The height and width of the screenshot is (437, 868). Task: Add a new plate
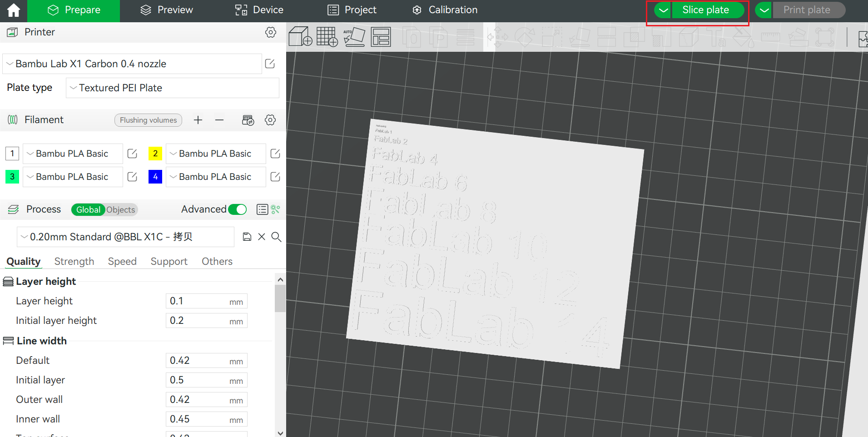(x=327, y=37)
